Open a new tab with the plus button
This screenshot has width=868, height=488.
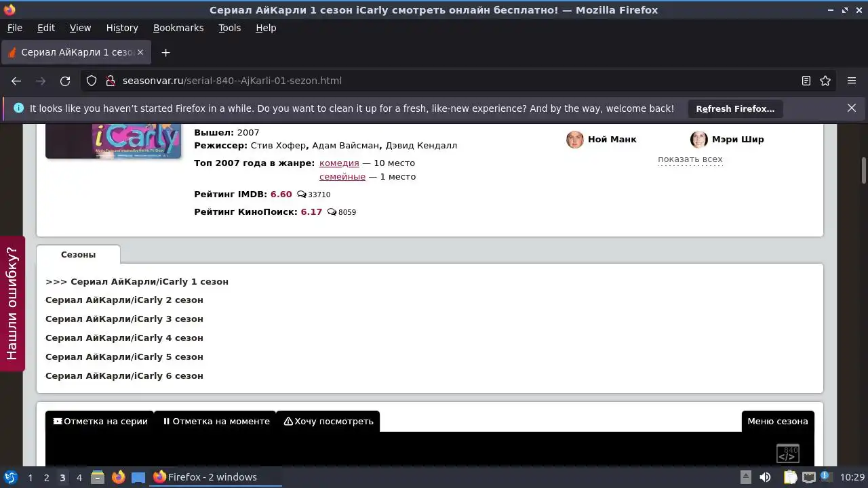pos(165,52)
